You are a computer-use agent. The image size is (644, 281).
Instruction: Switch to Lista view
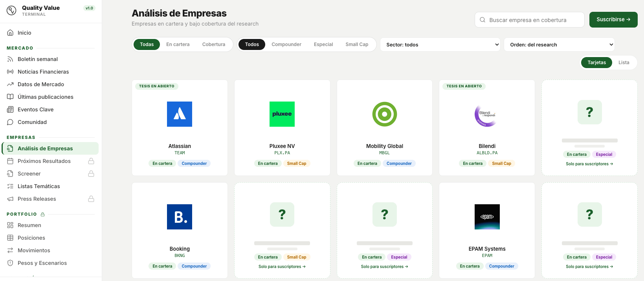(x=624, y=63)
